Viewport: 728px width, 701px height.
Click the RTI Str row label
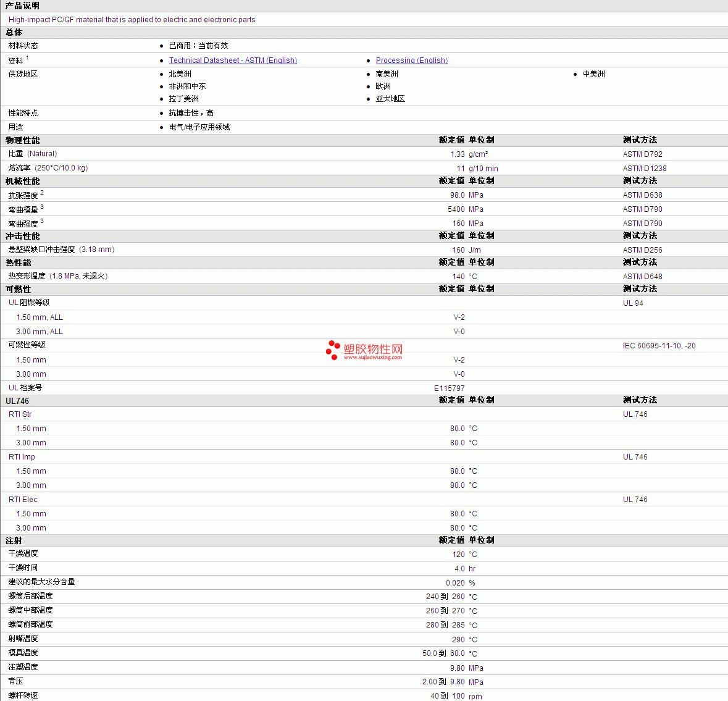pyautogui.click(x=20, y=414)
